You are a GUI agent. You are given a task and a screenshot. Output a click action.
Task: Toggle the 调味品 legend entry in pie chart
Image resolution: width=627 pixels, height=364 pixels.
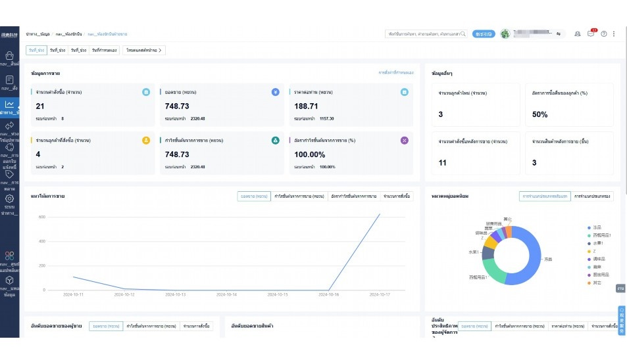coord(597,258)
